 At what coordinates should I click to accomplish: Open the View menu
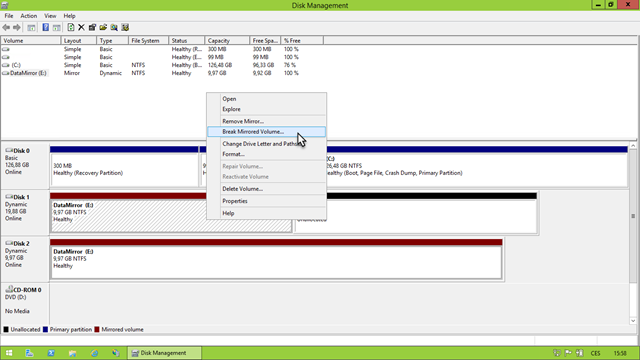click(x=50, y=16)
